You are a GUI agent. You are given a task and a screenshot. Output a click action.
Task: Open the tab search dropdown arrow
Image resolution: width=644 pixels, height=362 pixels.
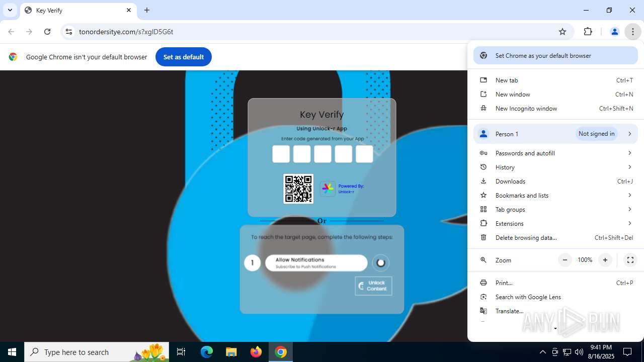tap(10, 10)
